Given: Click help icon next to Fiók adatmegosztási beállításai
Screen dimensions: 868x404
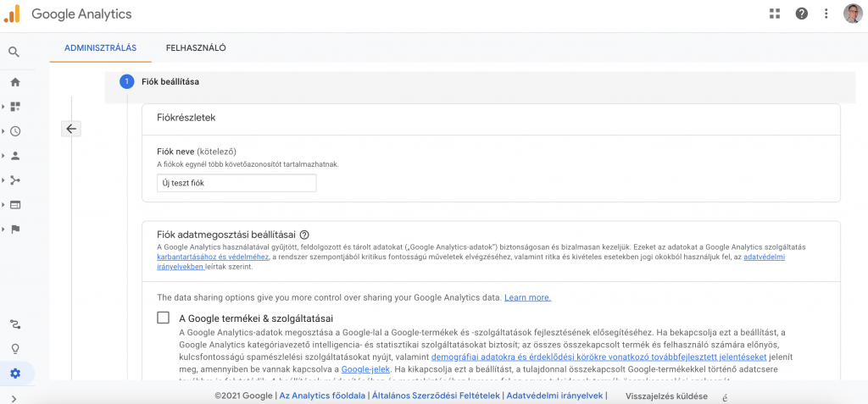Looking at the screenshot, I should coord(304,234).
